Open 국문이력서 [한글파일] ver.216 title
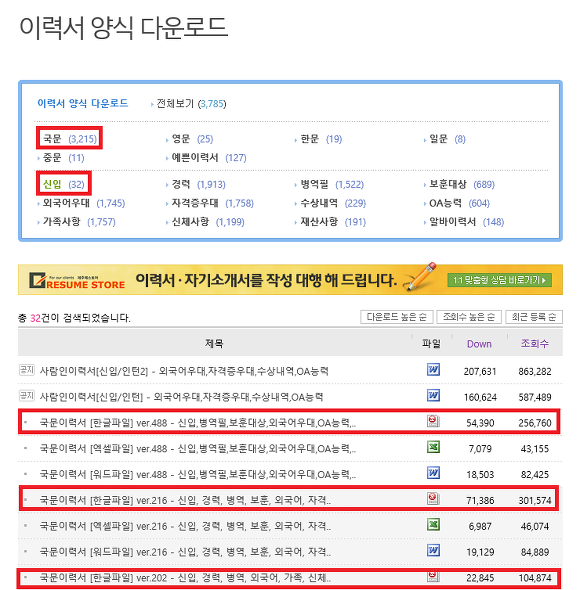 185,500
